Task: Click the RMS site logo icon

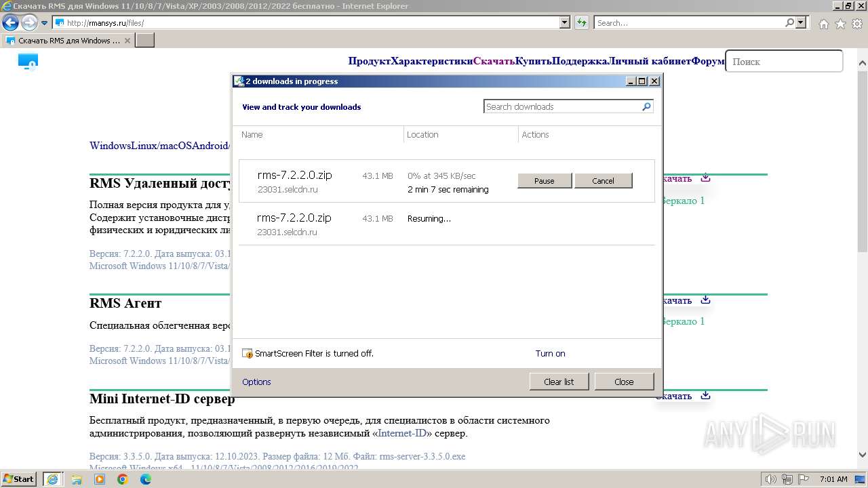Action: pyautogui.click(x=28, y=62)
